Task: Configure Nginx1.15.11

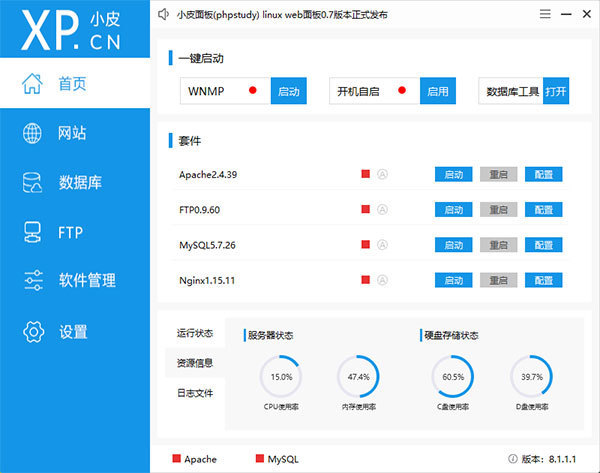Action: click(543, 280)
